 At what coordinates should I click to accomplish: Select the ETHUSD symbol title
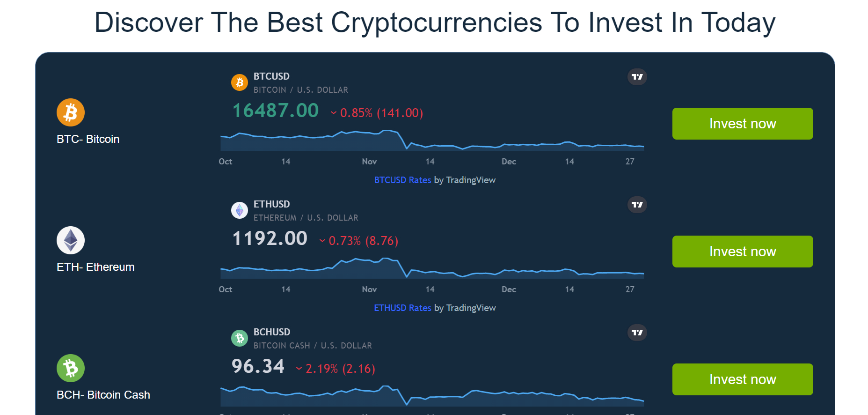271,204
